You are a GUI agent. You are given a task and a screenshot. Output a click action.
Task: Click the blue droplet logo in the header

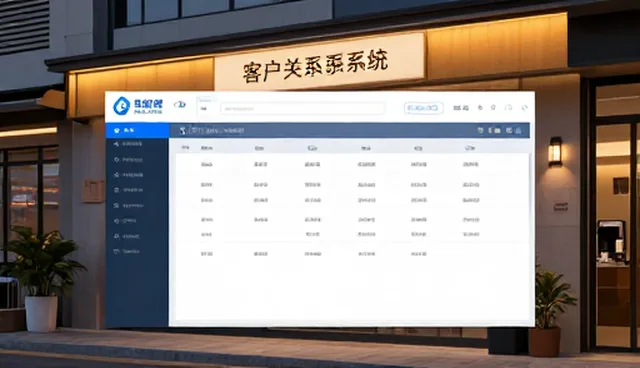pos(121,106)
